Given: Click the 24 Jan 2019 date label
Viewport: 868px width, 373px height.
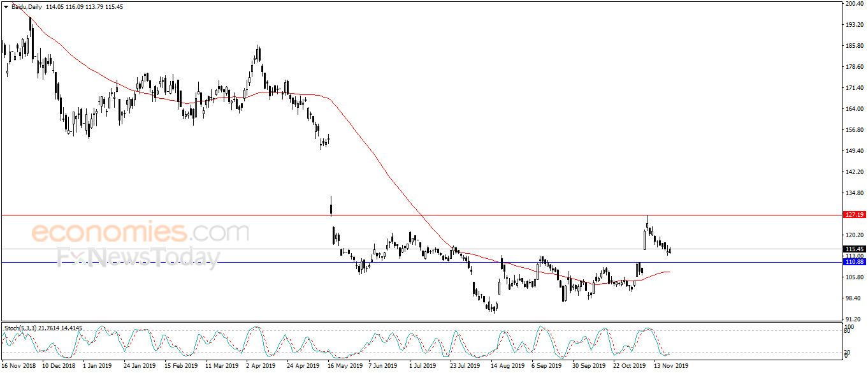Looking at the screenshot, I should tap(140, 366).
